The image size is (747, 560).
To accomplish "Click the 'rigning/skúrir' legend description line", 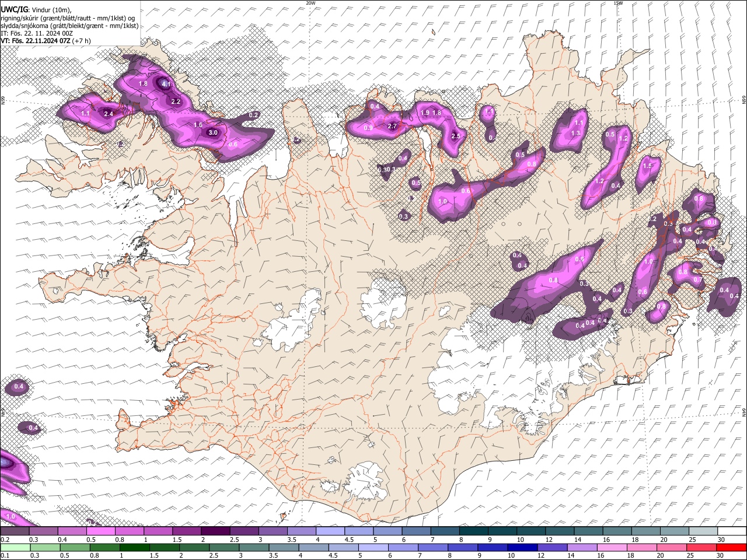I will coord(68,17).
